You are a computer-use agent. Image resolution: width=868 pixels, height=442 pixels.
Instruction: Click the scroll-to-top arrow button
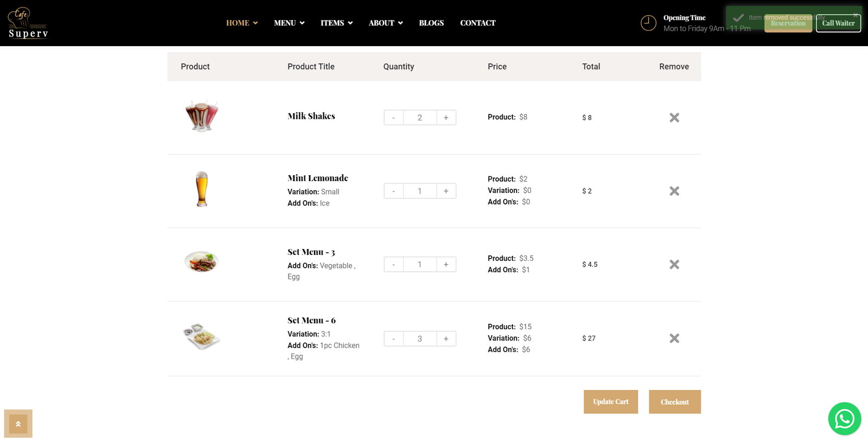(x=18, y=424)
